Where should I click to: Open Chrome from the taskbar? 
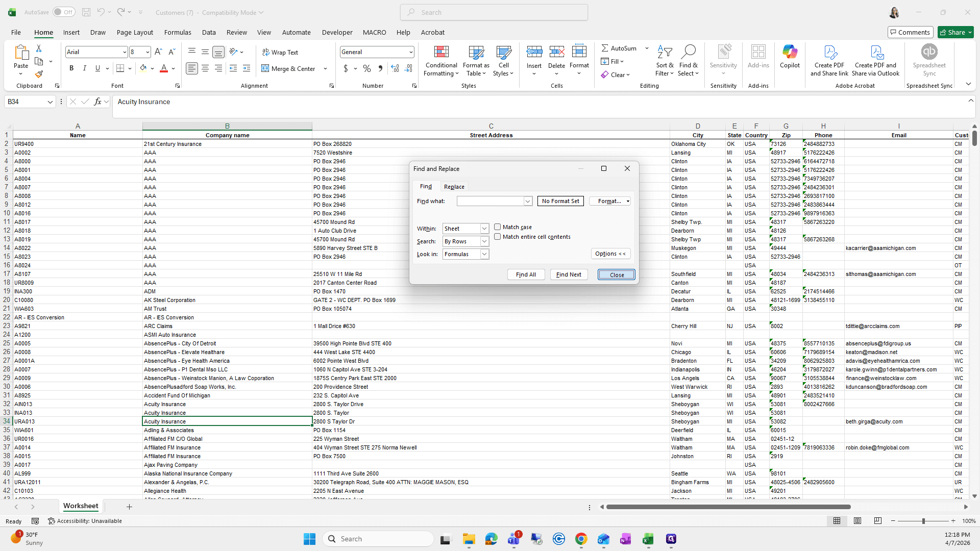[x=581, y=539]
